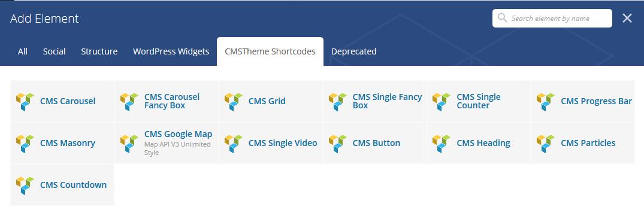Select the CMS Masonry element icon
Image resolution: width=644 pixels, height=216 pixels.
pyautogui.click(x=25, y=144)
